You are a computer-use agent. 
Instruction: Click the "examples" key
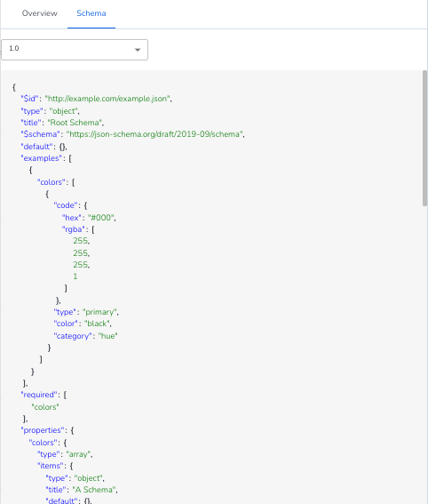42,158
